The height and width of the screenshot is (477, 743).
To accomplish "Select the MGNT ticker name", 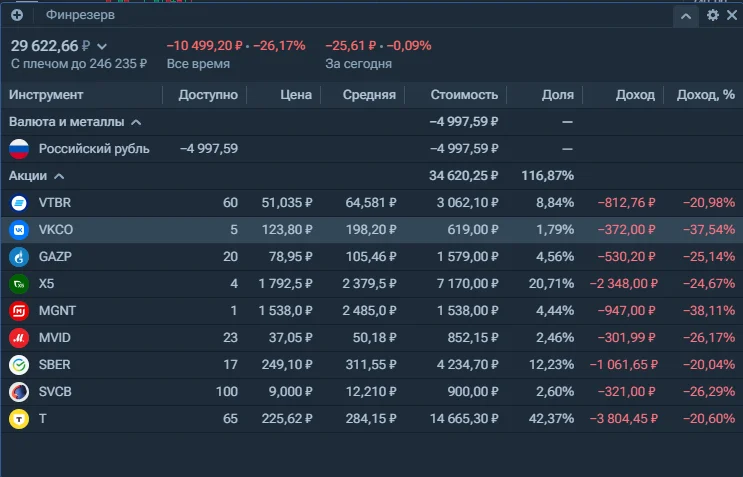I will [x=57, y=311].
